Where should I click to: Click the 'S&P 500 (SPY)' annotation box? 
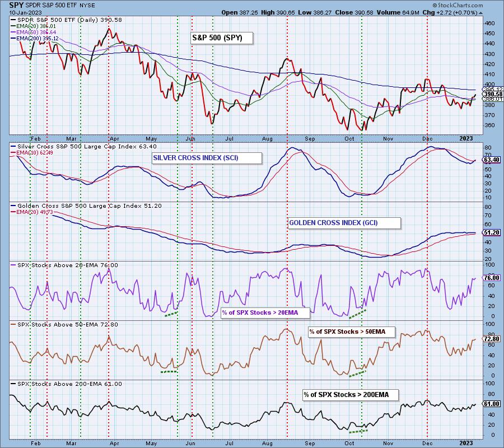(222, 38)
